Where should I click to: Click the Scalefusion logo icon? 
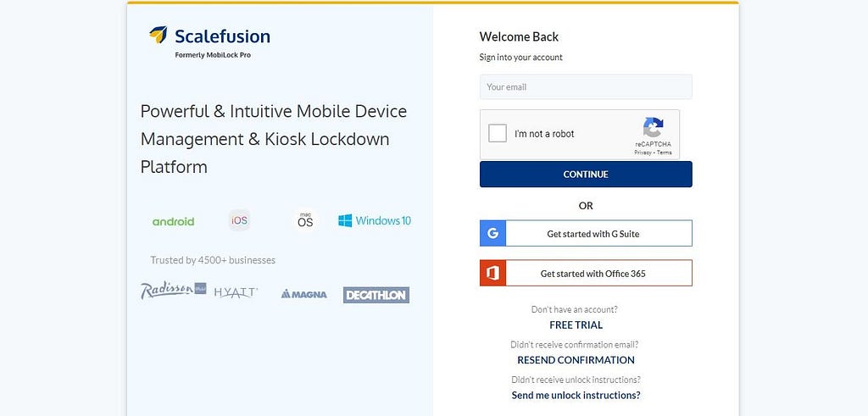pyautogui.click(x=159, y=35)
